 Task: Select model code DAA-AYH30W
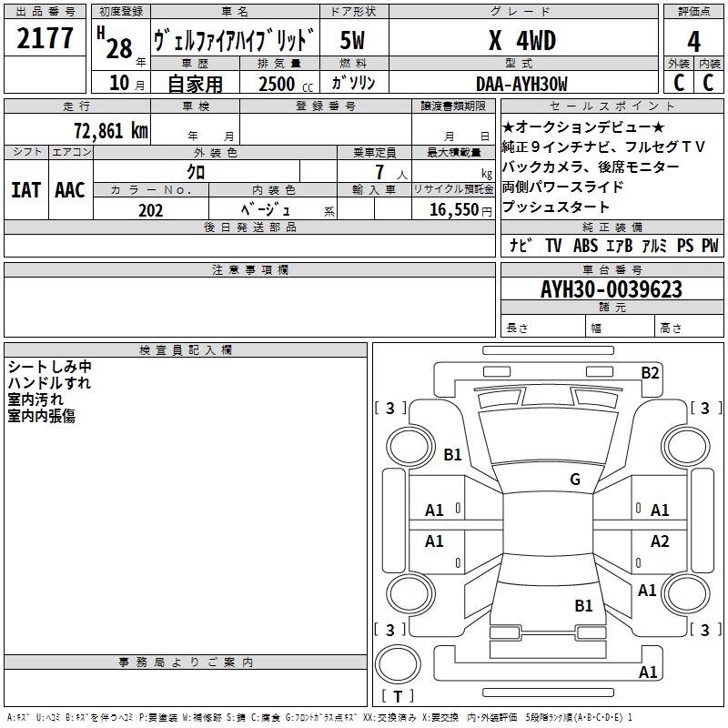pyautogui.click(x=521, y=84)
